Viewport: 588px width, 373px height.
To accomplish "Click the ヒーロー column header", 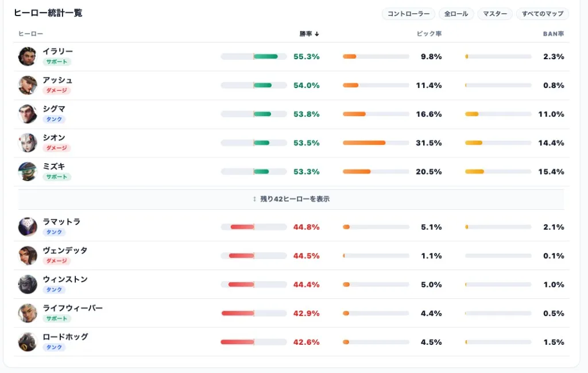I will click(x=31, y=34).
